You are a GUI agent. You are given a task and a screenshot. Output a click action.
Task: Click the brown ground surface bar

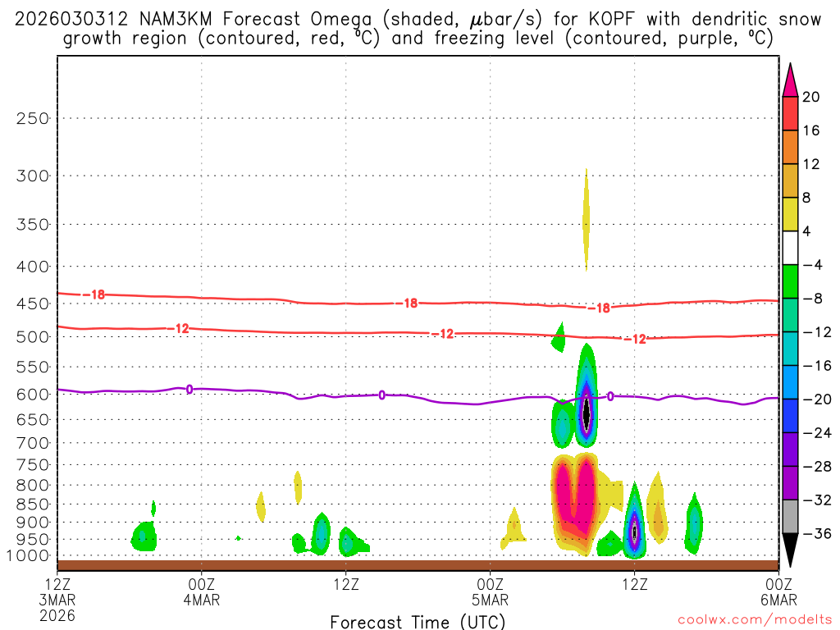418,565
